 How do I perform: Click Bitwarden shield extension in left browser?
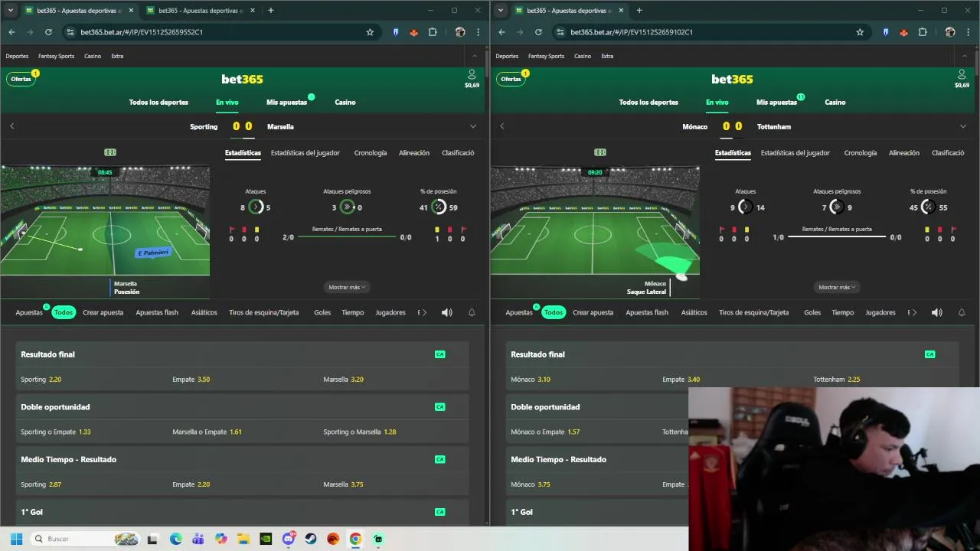[x=396, y=32]
